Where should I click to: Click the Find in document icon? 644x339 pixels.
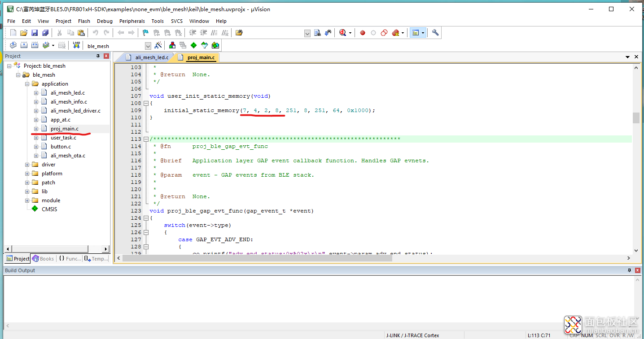pyautogui.click(x=317, y=33)
